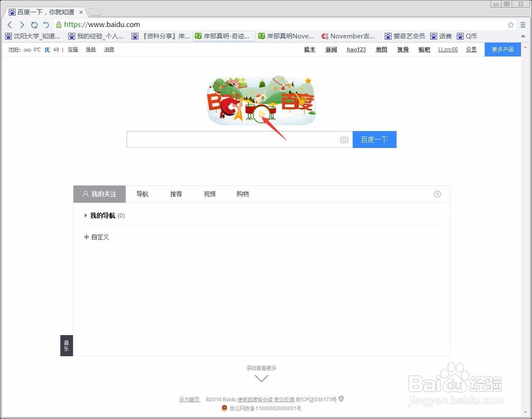The height and width of the screenshot is (419, 532).
Task: Open the 话费 bookmark
Action: [441, 36]
